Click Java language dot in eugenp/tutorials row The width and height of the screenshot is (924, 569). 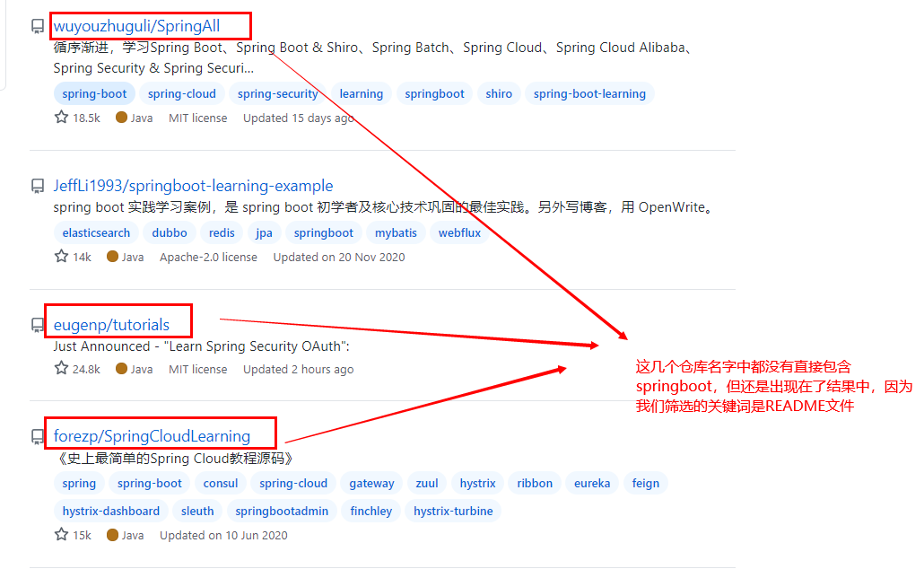[x=121, y=369]
